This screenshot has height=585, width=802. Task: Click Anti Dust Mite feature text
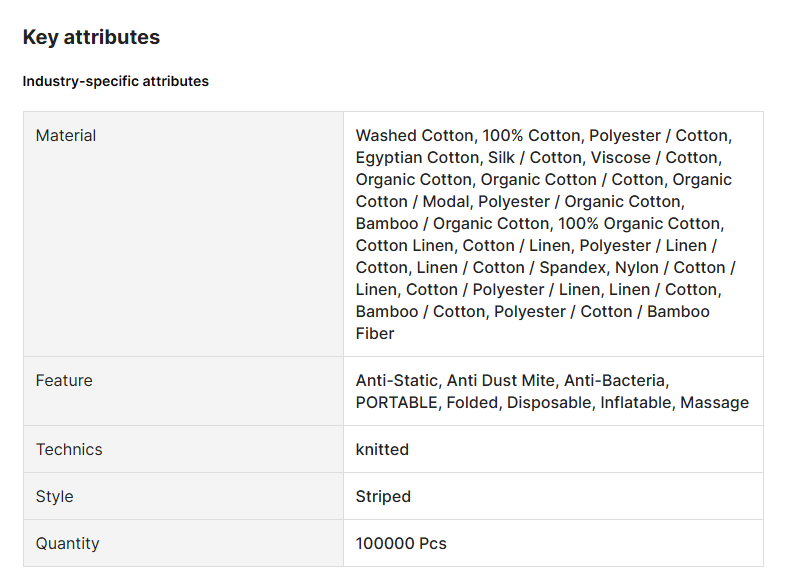501,380
